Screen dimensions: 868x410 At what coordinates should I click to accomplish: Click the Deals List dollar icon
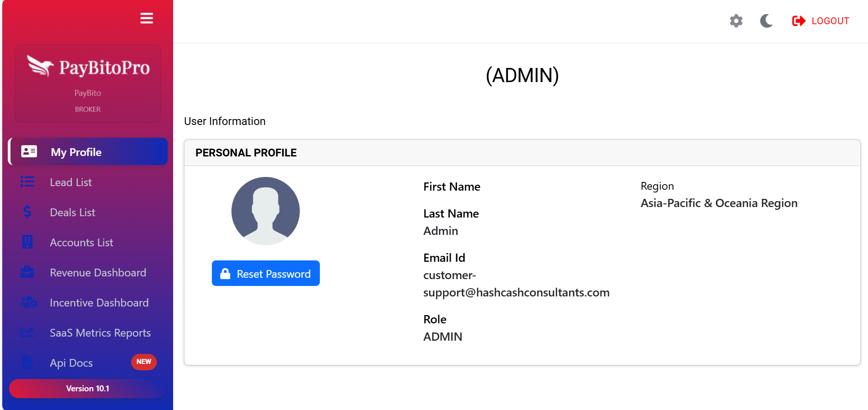27,212
